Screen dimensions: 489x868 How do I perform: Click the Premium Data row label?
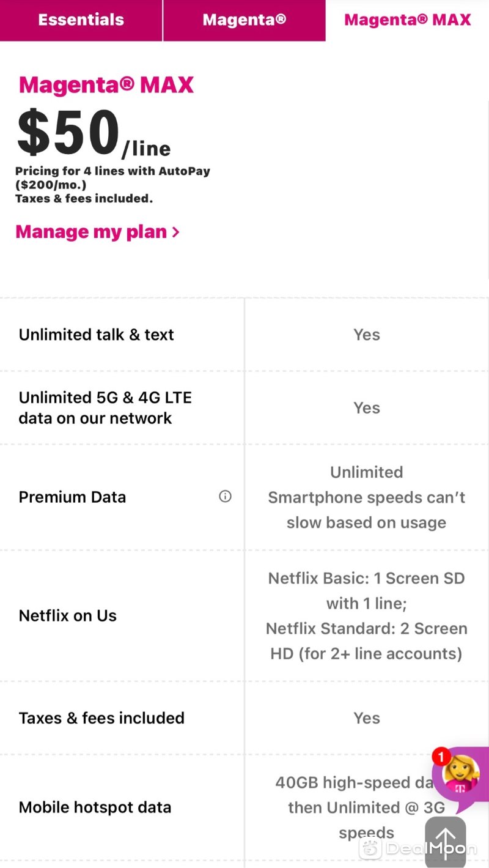pos(72,497)
